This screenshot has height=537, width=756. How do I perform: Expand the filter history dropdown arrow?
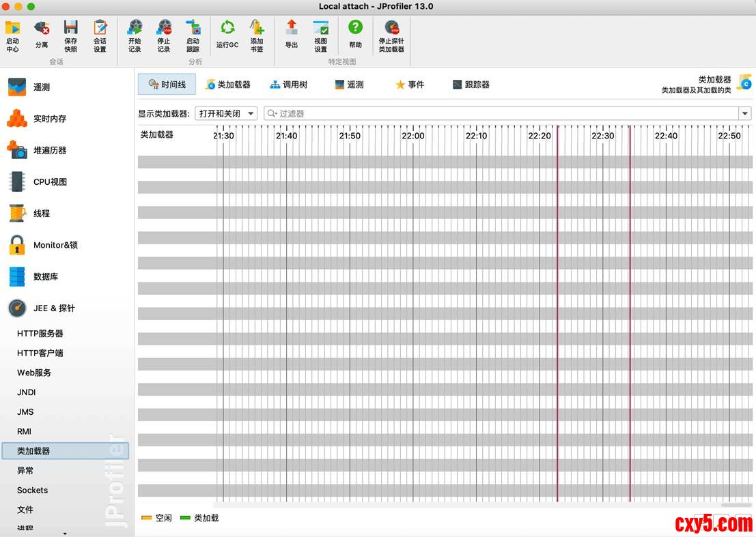tap(745, 114)
